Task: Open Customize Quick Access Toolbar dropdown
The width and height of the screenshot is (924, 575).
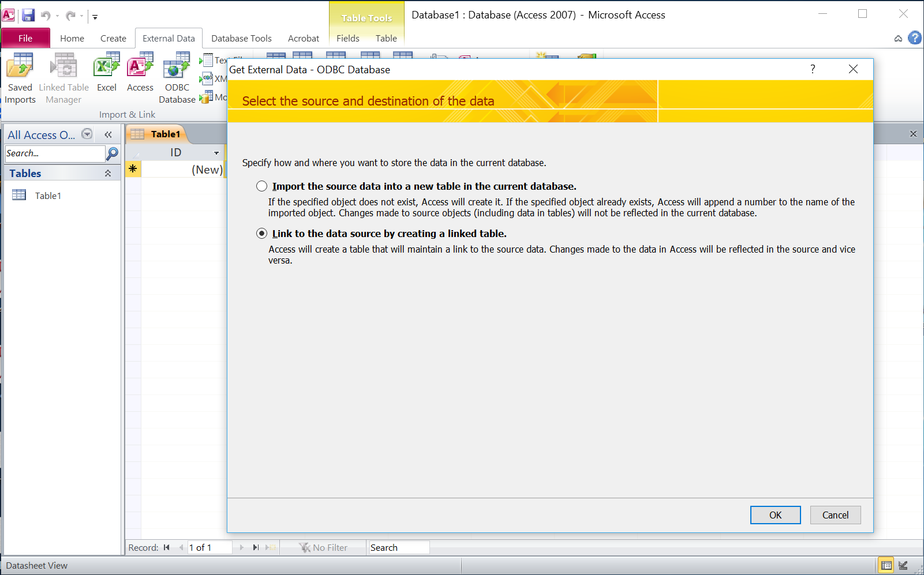Action: point(95,17)
